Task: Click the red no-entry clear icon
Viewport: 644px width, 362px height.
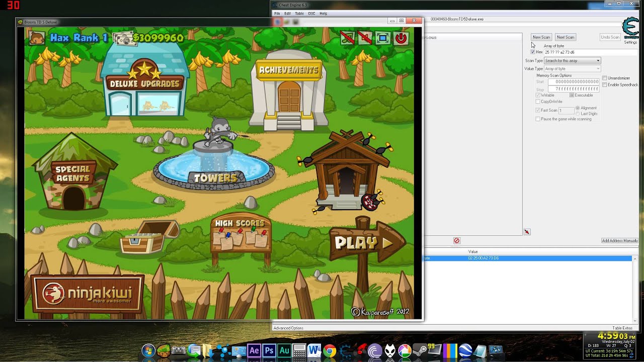Action: [x=457, y=241]
